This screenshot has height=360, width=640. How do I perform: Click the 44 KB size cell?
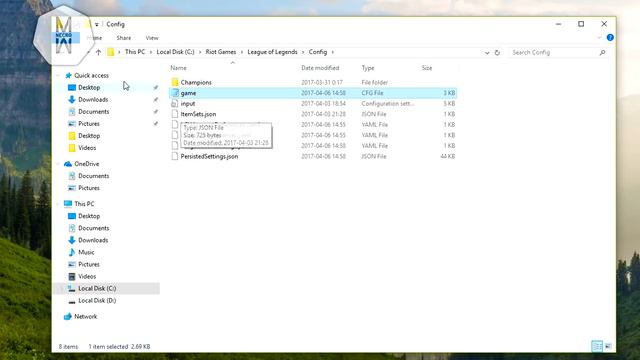pyautogui.click(x=448, y=156)
